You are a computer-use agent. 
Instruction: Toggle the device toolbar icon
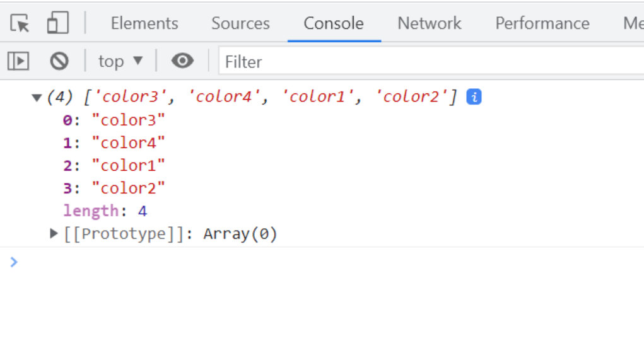(x=57, y=24)
